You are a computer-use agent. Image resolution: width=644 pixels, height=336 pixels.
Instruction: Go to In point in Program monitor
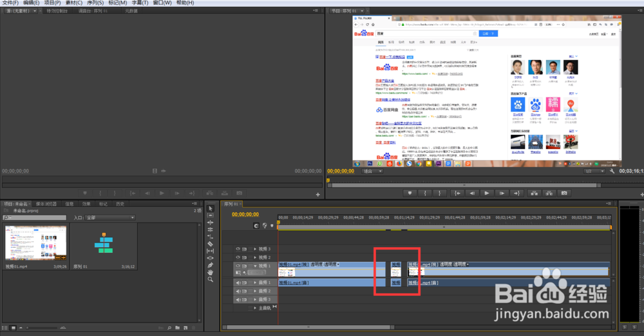pyautogui.click(x=457, y=193)
